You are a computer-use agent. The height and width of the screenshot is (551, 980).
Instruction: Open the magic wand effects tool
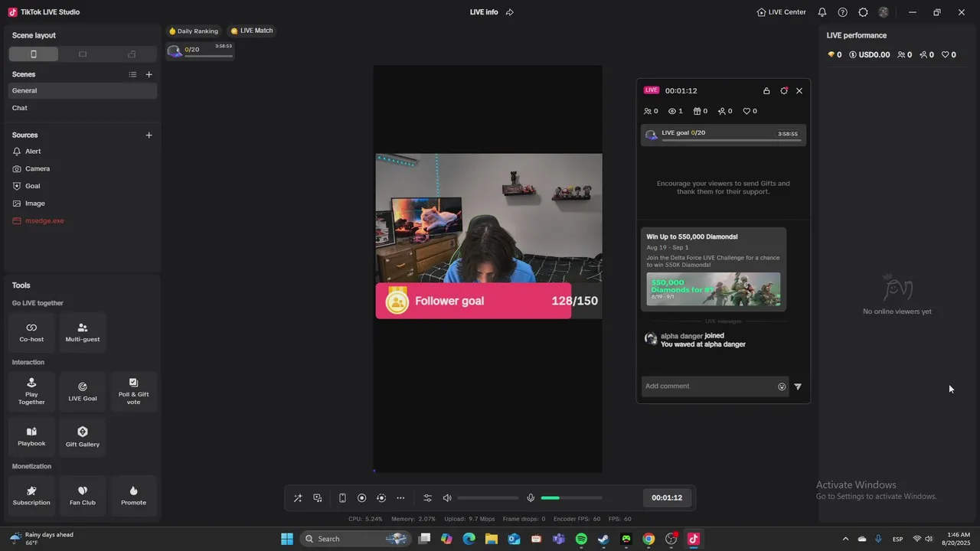[x=298, y=498]
